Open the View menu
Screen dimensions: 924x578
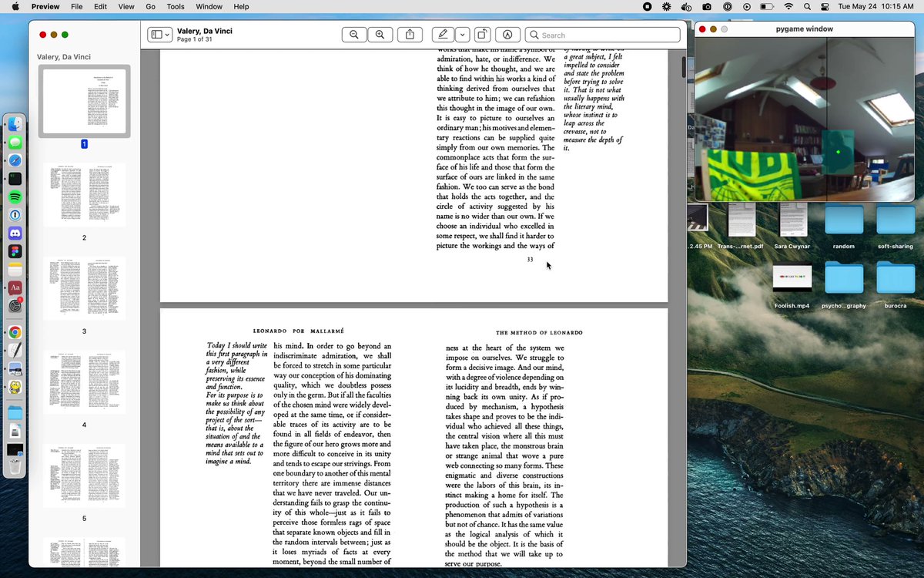click(x=126, y=6)
